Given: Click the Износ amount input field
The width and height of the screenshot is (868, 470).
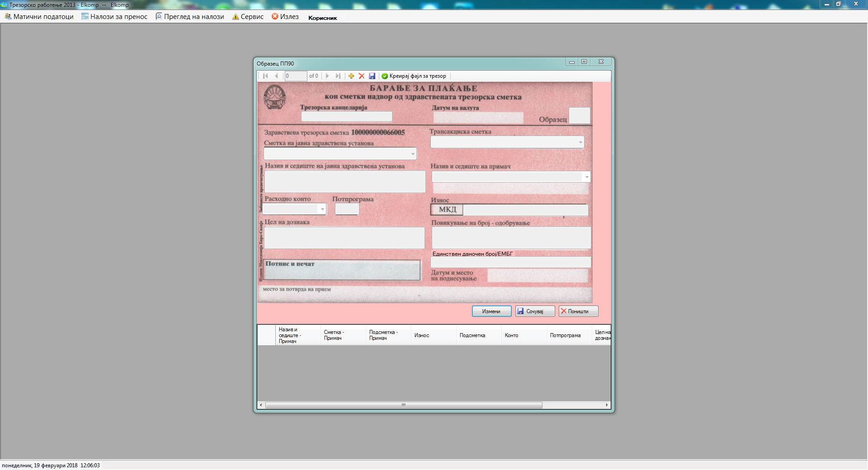Looking at the screenshot, I should 525,210.
